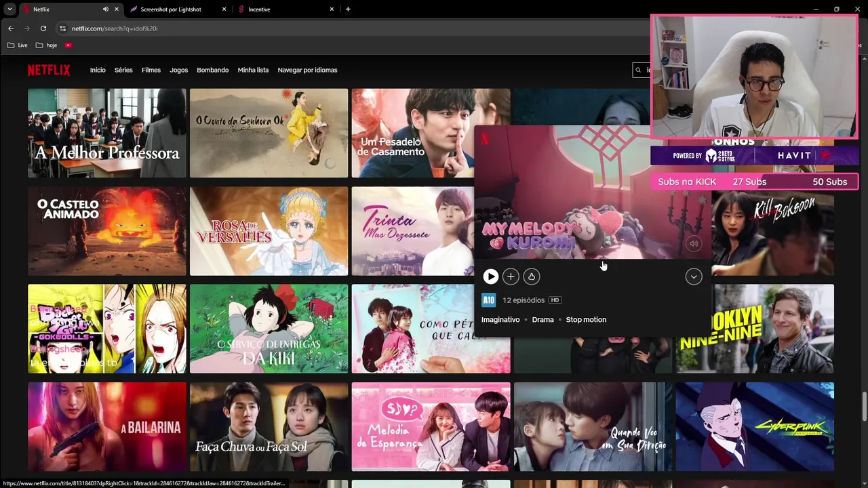This screenshot has height=488, width=868.
Task: Open the Netflix search magnifier icon
Action: (x=637, y=70)
